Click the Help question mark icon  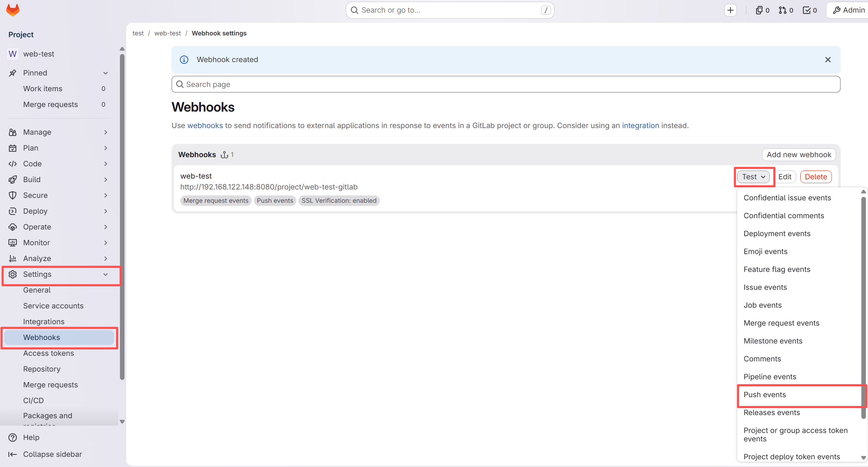tap(13, 438)
